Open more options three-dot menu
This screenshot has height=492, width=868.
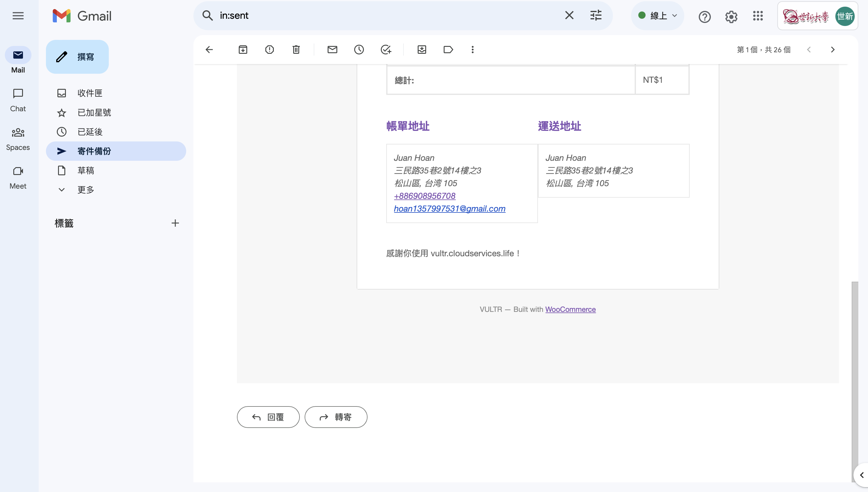coord(472,50)
